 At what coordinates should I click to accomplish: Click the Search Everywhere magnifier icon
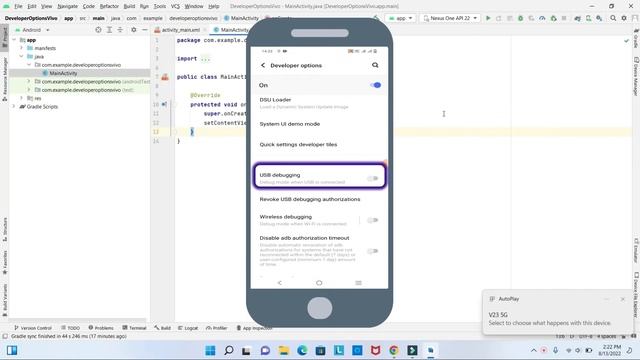click(613, 18)
